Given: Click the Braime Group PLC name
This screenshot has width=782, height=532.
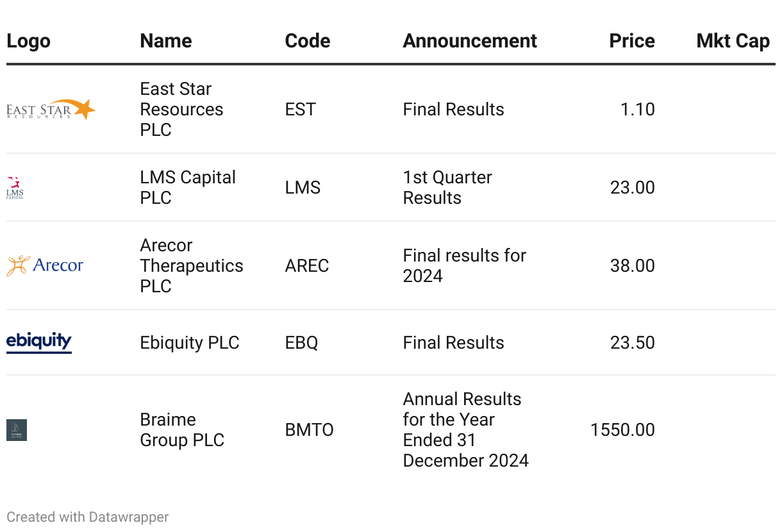Looking at the screenshot, I should [x=183, y=430].
